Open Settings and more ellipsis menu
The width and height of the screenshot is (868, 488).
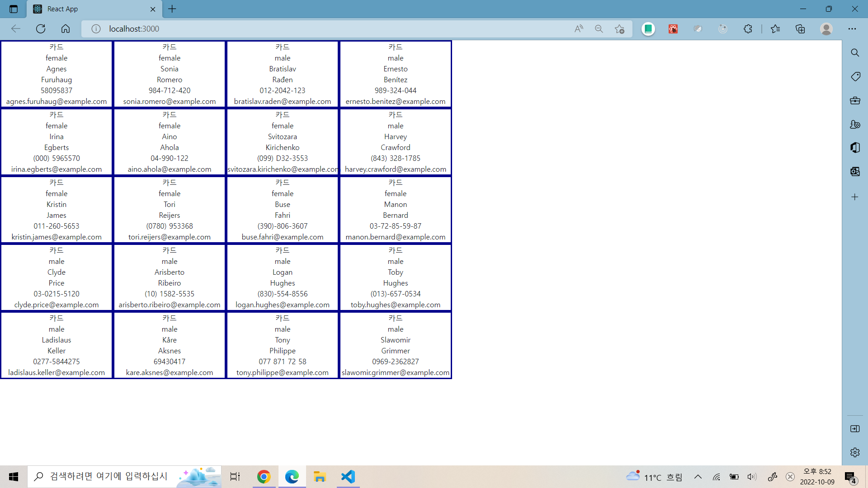tap(852, 29)
